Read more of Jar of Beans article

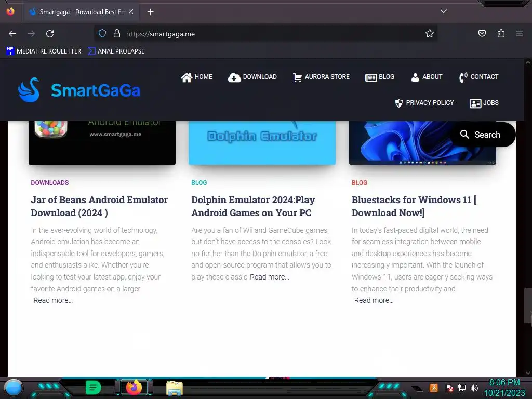(53, 300)
